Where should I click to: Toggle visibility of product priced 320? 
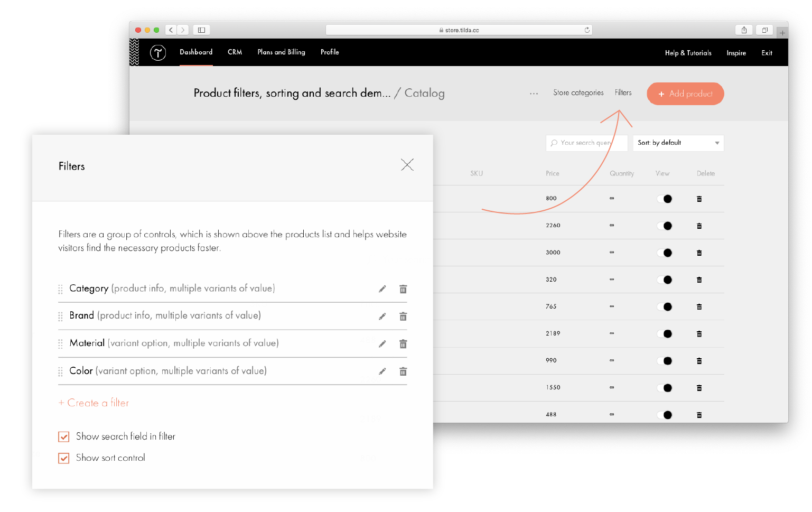pos(665,280)
